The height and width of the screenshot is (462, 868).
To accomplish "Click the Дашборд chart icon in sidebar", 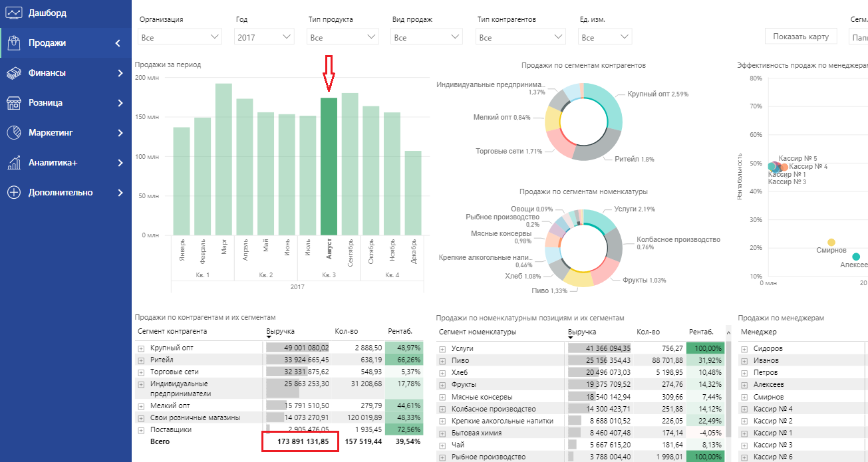I will click(14, 13).
